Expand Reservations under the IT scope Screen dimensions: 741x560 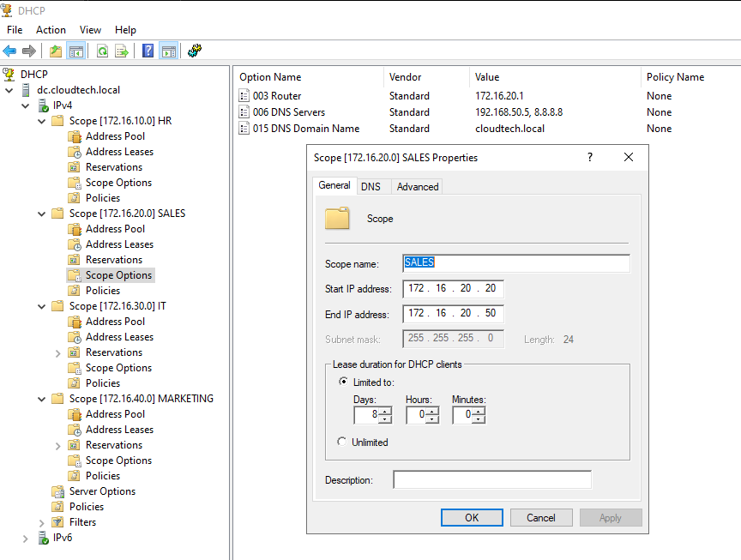(58, 352)
